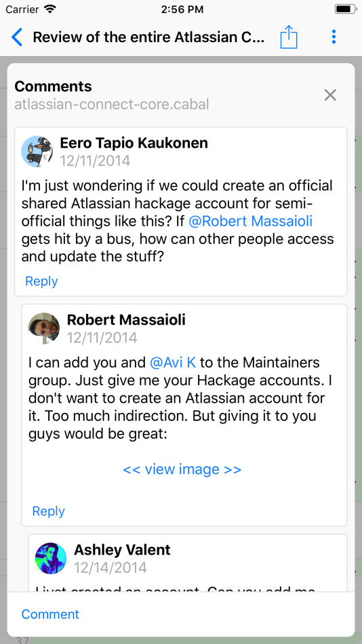Open the @Robert Massaioli mention link
The image size is (362, 644).
coord(251,222)
